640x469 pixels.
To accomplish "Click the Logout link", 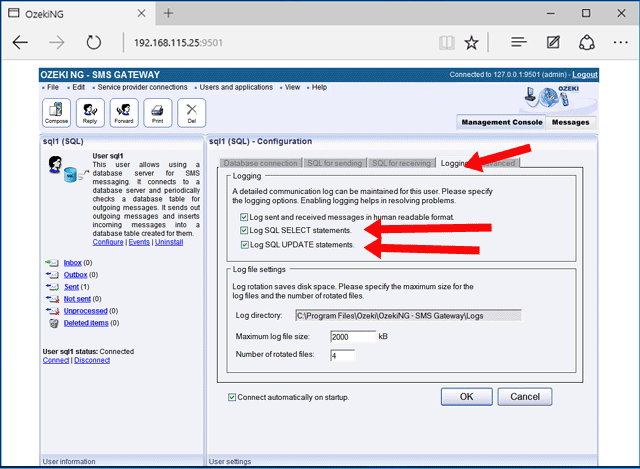I will tap(584, 75).
